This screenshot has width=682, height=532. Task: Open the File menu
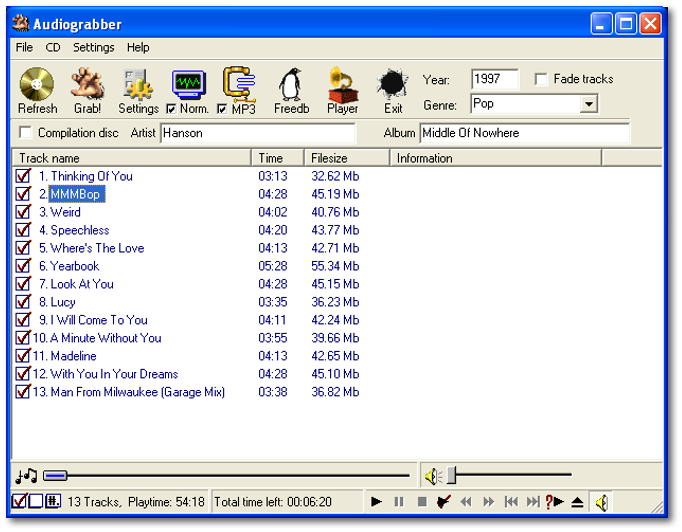[24, 47]
